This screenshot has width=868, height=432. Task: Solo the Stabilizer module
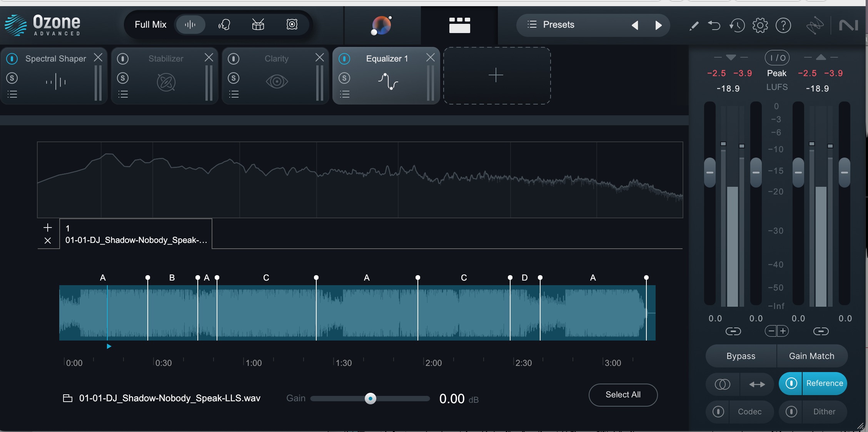pyautogui.click(x=123, y=78)
